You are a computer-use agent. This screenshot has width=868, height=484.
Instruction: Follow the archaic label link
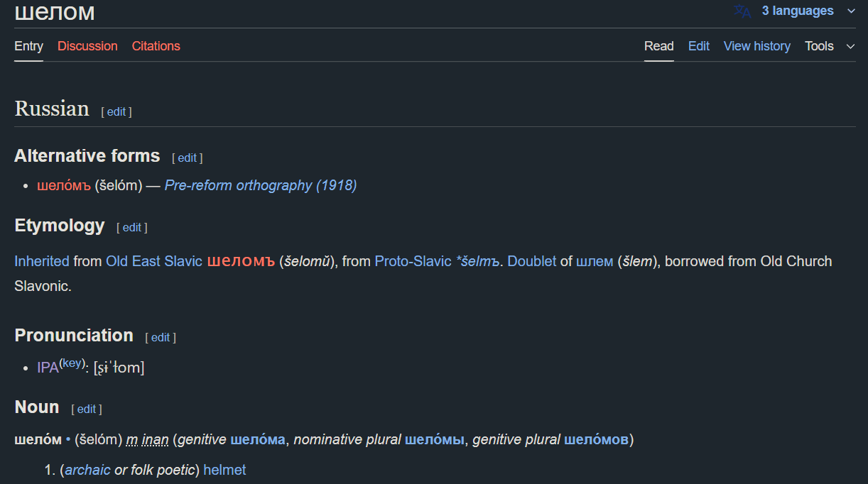click(x=88, y=470)
